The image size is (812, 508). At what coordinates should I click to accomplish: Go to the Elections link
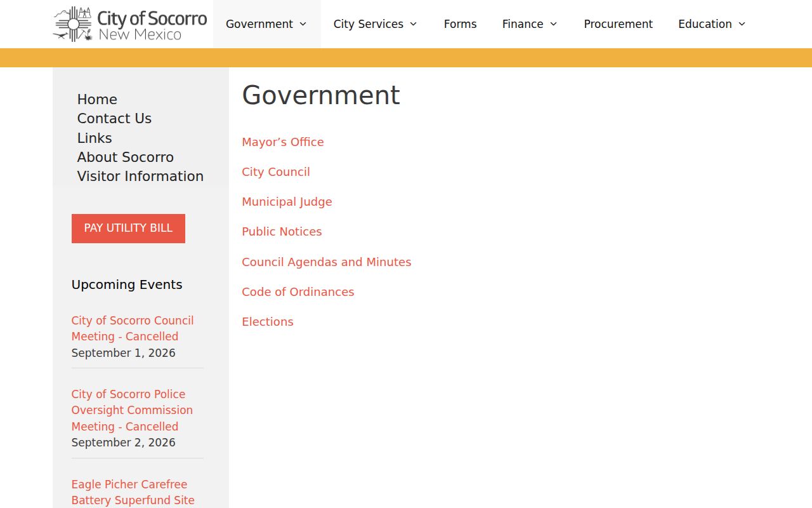point(268,322)
